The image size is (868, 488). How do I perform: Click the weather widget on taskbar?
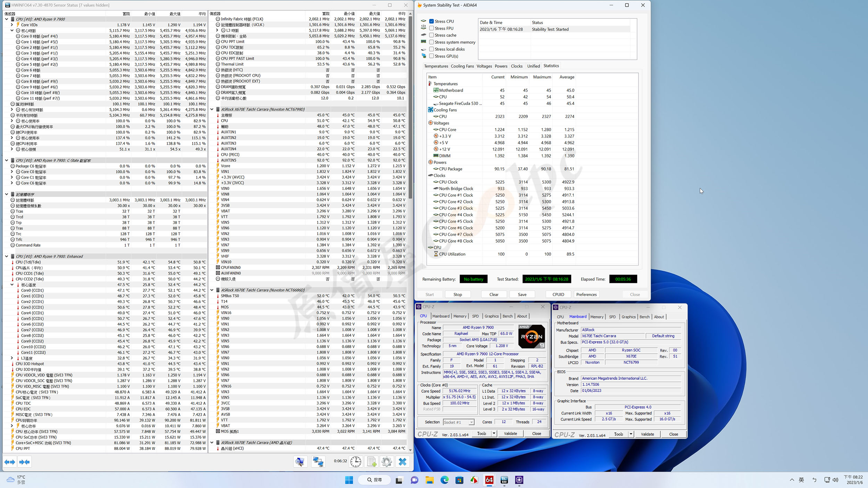16,480
